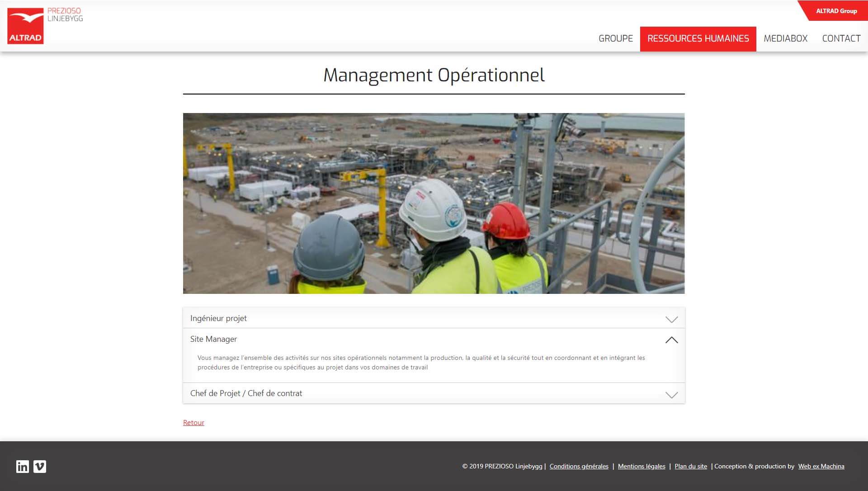Click the Site Manager description paragraph
The image size is (868, 491).
tap(421, 363)
